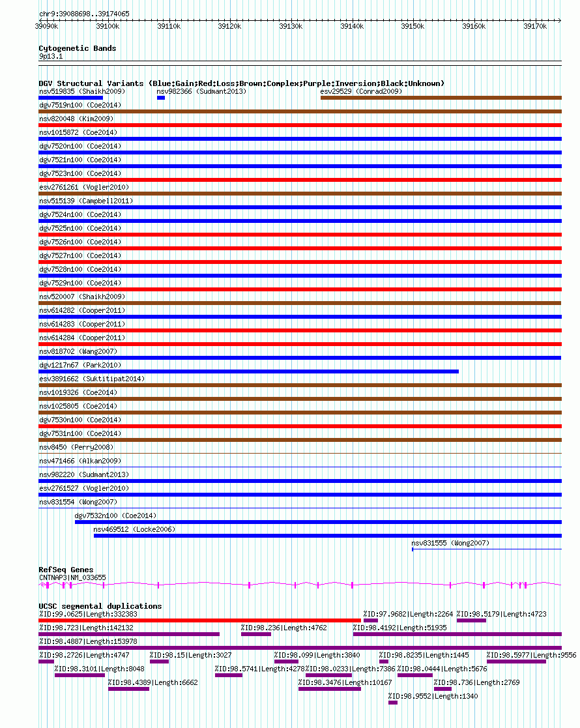This screenshot has width=580, height=728.
Task: Click the UCSC segmental duplications track title
Action: (x=100, y=606)
